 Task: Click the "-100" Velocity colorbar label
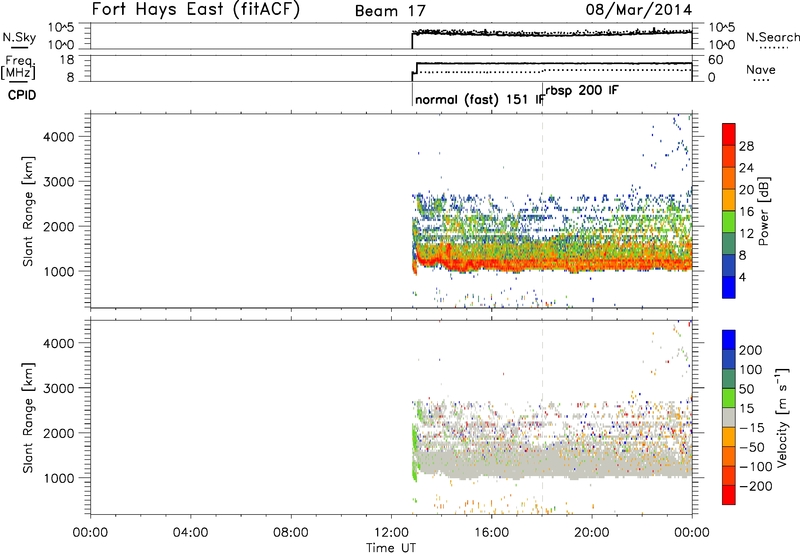pyautogui.click(x=755, y=467)
